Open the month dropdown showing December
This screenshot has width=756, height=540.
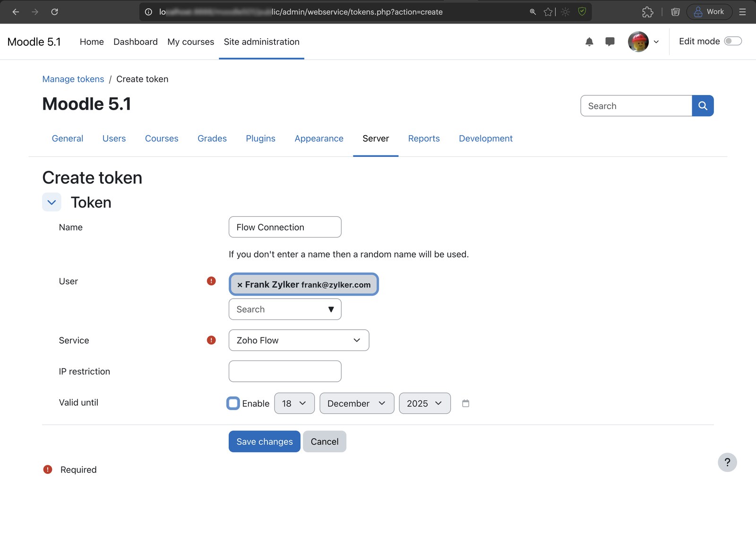(357, 403)
